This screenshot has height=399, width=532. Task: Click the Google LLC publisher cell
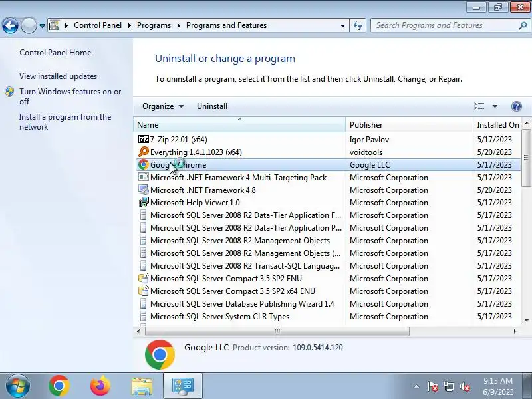370,165
